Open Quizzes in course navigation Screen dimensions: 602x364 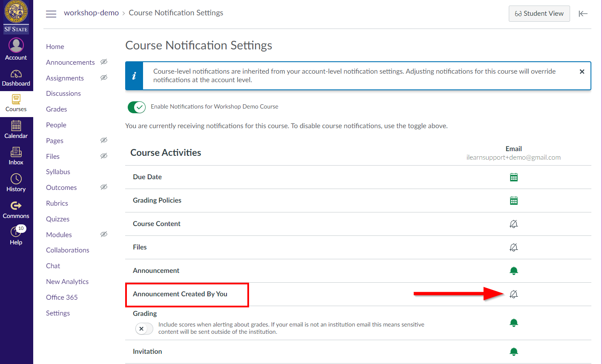[x=57, y=219]
